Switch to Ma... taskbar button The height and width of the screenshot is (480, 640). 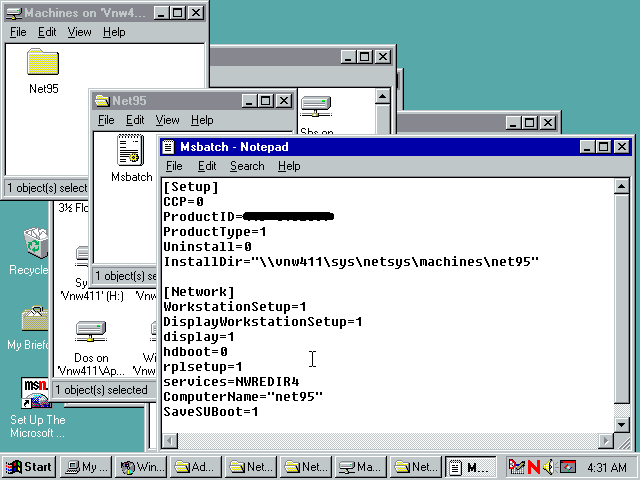(x=361, y=467)
